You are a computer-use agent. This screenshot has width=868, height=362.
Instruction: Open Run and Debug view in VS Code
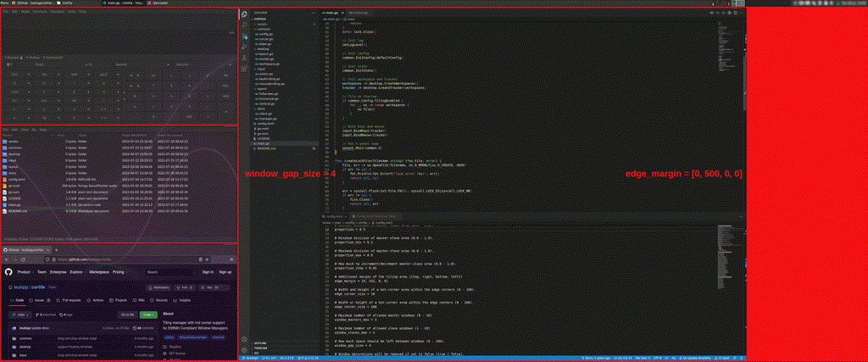244,47
